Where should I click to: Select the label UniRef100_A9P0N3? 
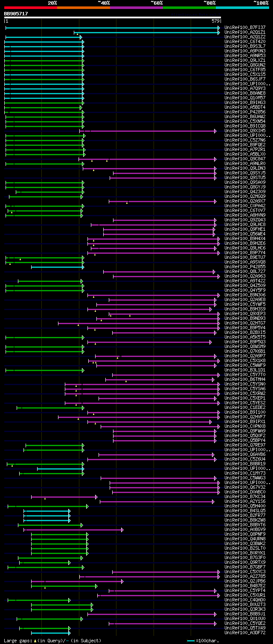(x=245, y=51)
